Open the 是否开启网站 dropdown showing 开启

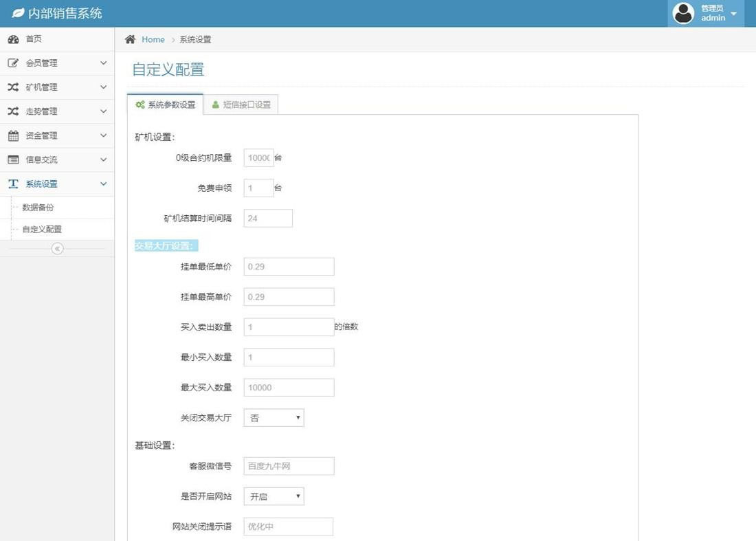click(273, 496)
